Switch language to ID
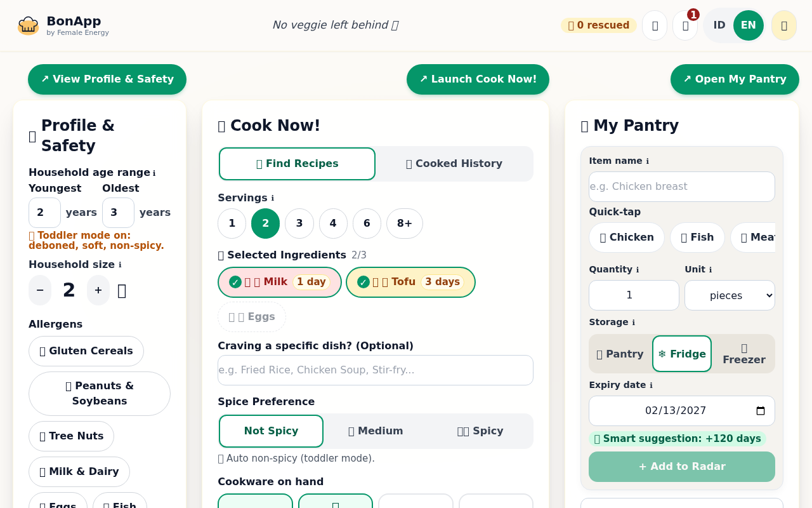The height and width of the screenshot is (508, 812). (719, 25)
